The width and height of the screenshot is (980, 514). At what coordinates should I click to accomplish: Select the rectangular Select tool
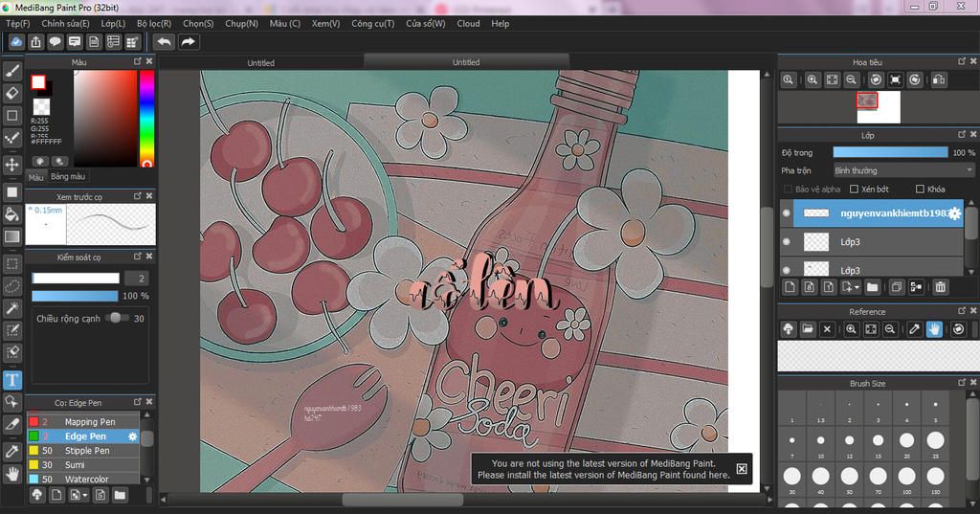[x=11, y=264]
